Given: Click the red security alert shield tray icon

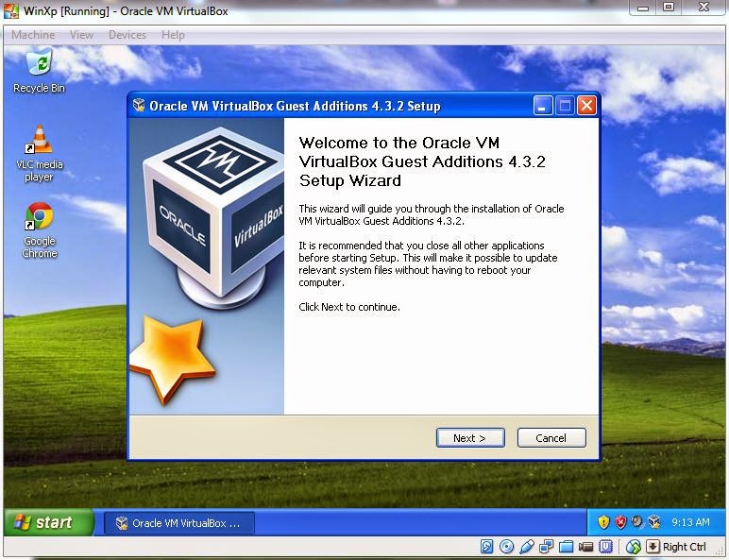Looking at the screenshot, I should 620,522.
